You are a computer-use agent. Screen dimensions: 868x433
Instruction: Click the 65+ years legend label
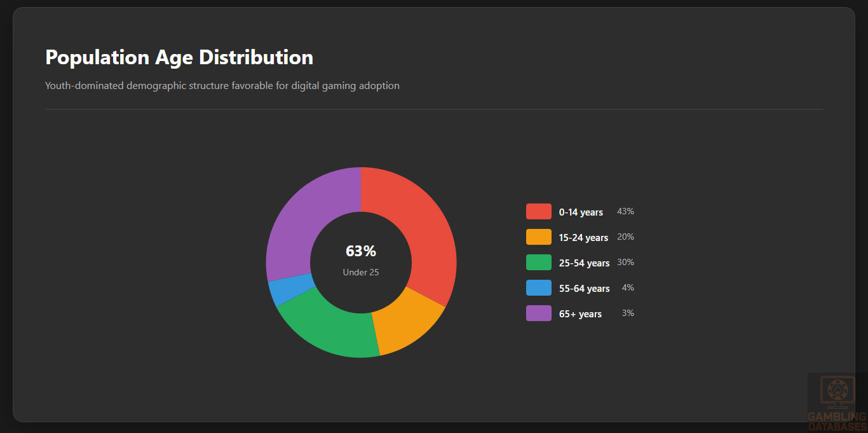pos(580,314)
